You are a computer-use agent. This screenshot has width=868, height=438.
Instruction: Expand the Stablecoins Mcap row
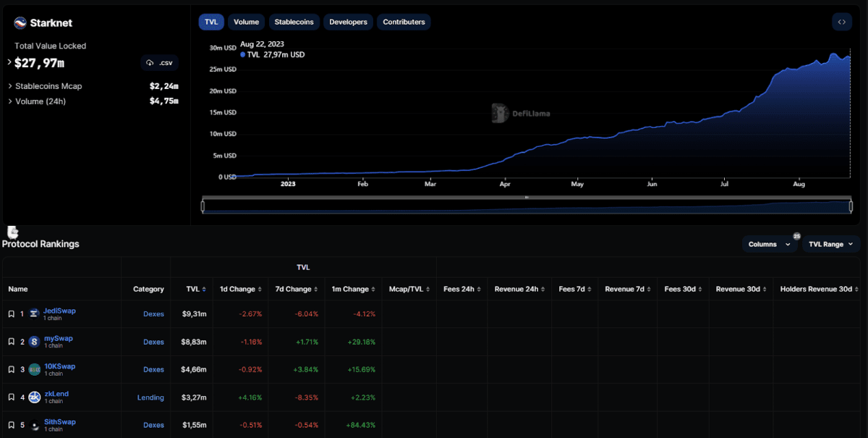click(x=10, y=86)
